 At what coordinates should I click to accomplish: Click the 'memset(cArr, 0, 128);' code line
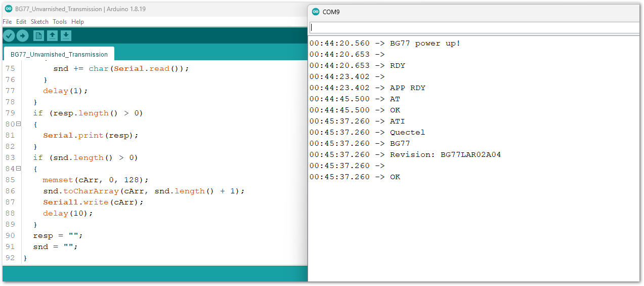coord(96,180)
